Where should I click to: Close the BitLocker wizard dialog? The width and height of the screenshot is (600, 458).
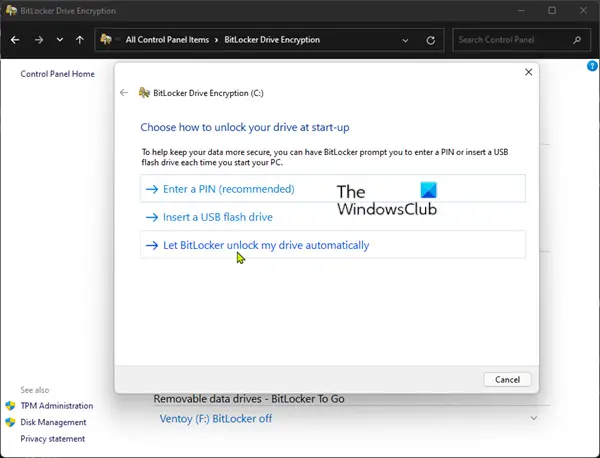(528, 72)
